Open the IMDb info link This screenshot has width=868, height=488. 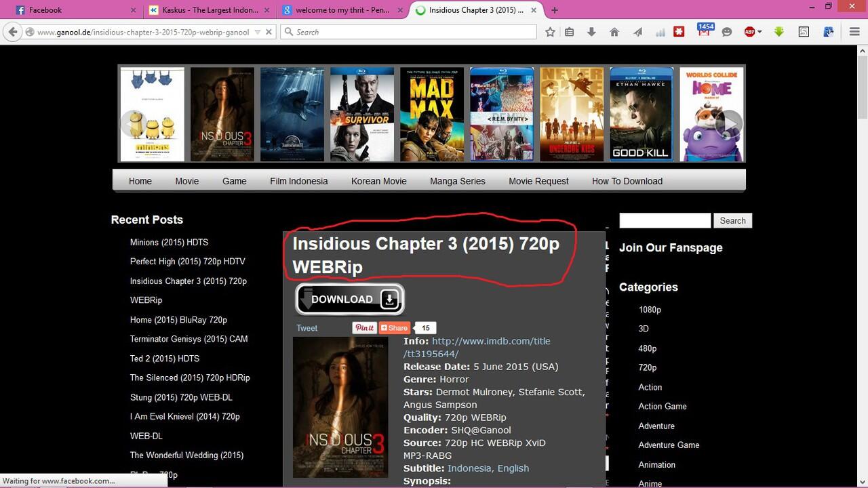[x=477, y=347]
